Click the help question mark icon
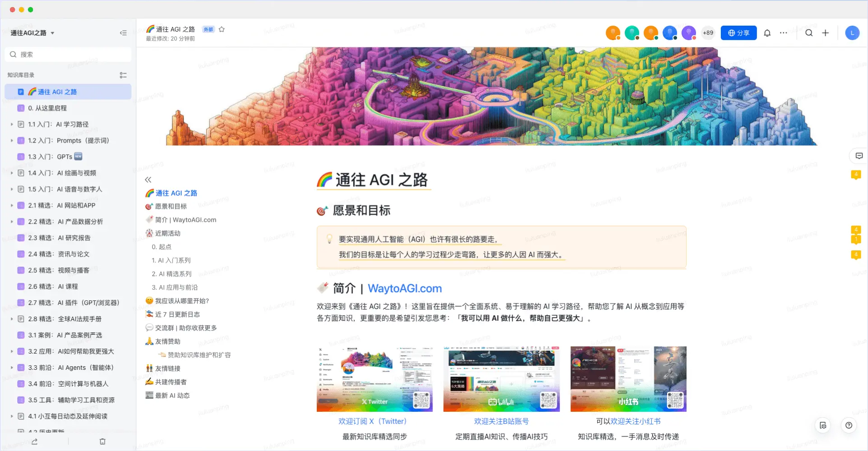 tap(849, 425)
